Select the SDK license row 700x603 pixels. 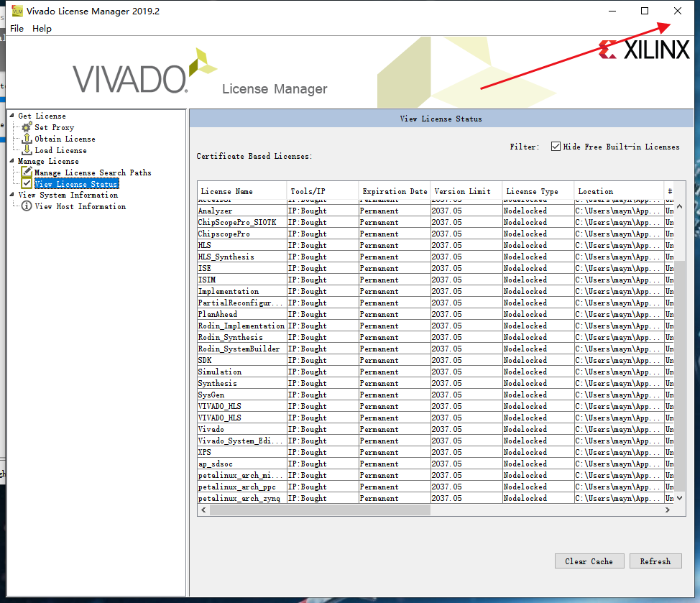[436, 360]
